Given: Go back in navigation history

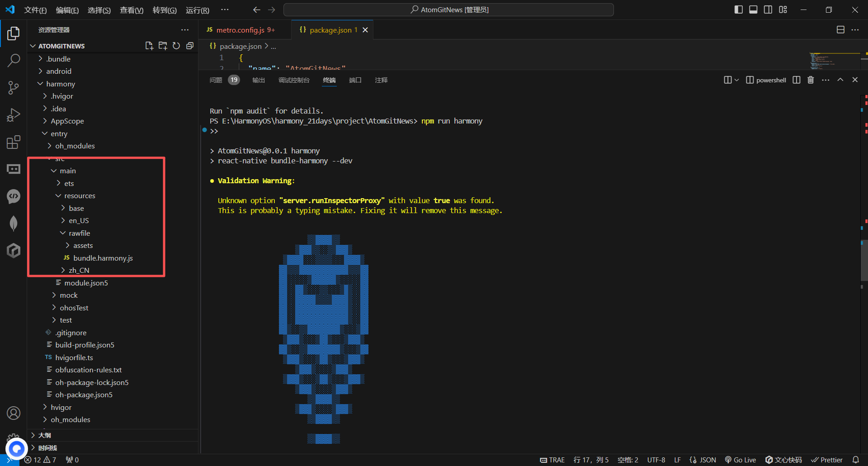Looking at the screenshot, I should click(257, 10).
